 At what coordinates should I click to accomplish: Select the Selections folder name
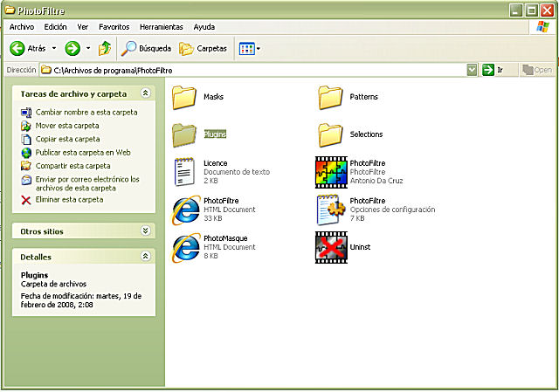point(366,134)
